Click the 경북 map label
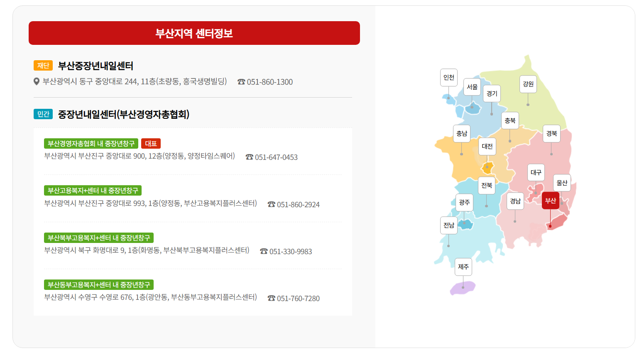 coord(552,134)
